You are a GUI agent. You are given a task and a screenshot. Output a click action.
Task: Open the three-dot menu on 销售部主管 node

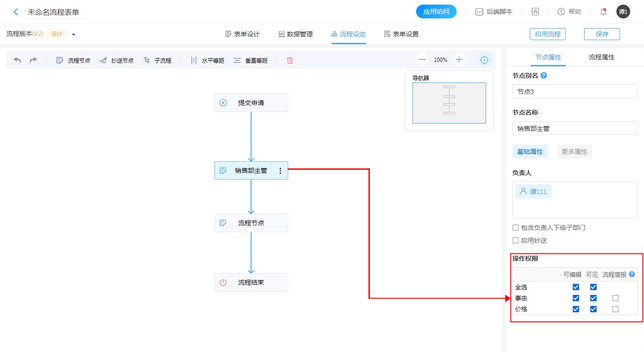280,170
